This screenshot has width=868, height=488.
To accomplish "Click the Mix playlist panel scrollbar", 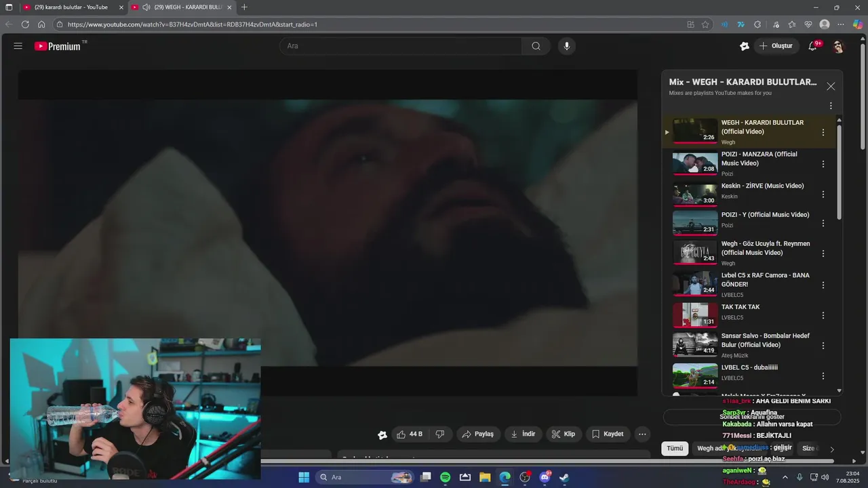I will 840,172.
